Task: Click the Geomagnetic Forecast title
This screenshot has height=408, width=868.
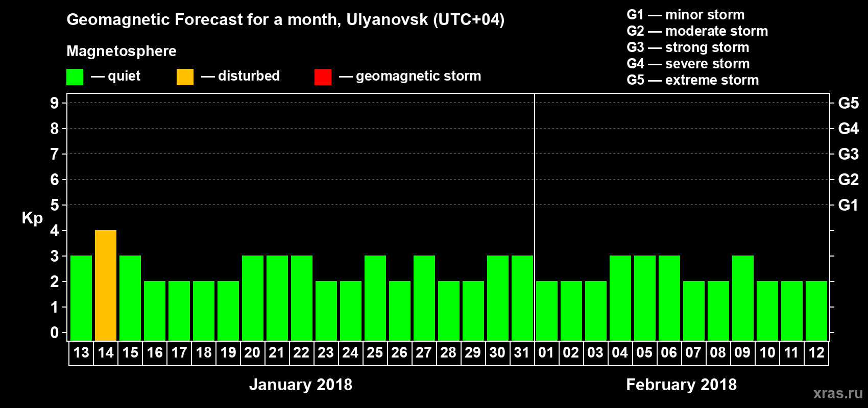Action: coord(285,20)
